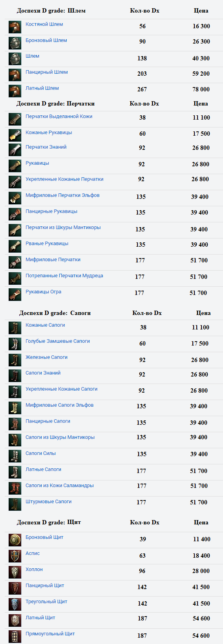Follow Укрепленные Кожаные Сапоги link
Screen dimensions: 223x644
(x=61, y=389)
